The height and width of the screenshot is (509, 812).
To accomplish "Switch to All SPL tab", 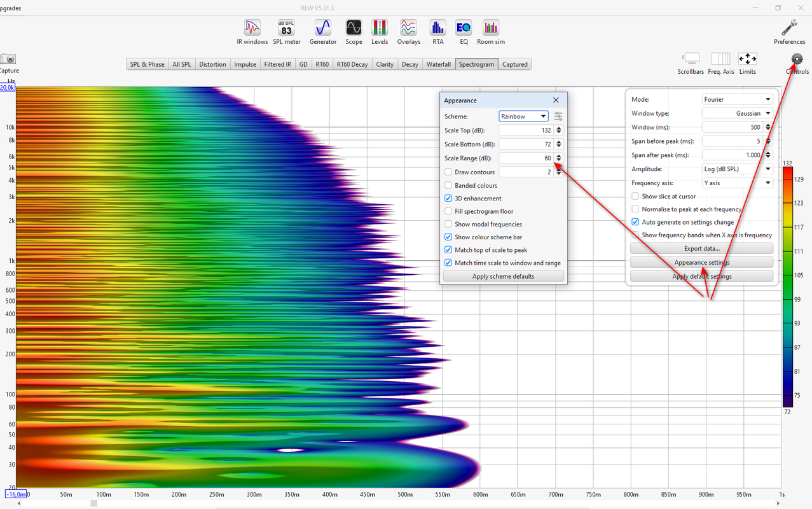I will click(x=181, y=64).
